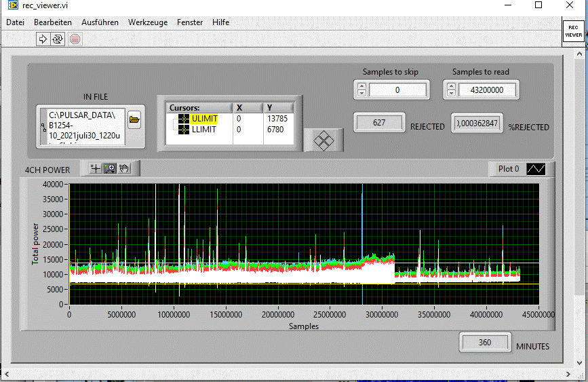Select the graph cursor crosshair tool
588x382 pixels.
click(x=96, y=168)
